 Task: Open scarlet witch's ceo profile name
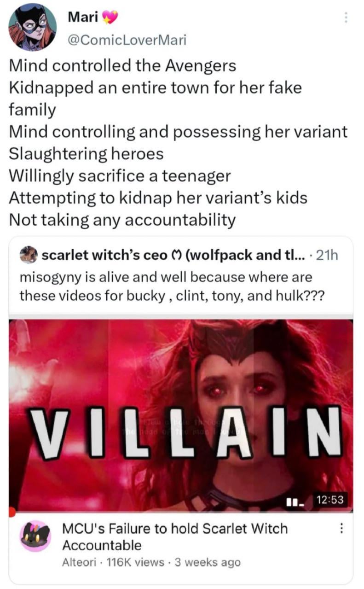pyautogui.click(x=104, y=255)
